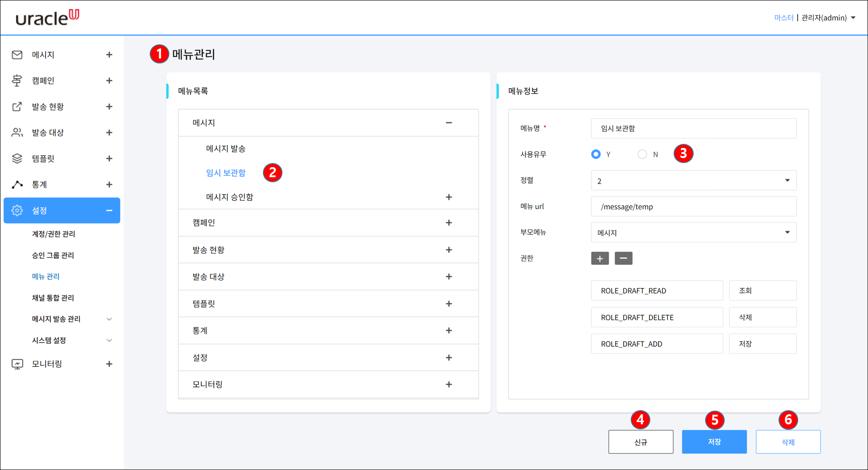
Task: Add a permission row with the plus button
Action: [600, 259]
